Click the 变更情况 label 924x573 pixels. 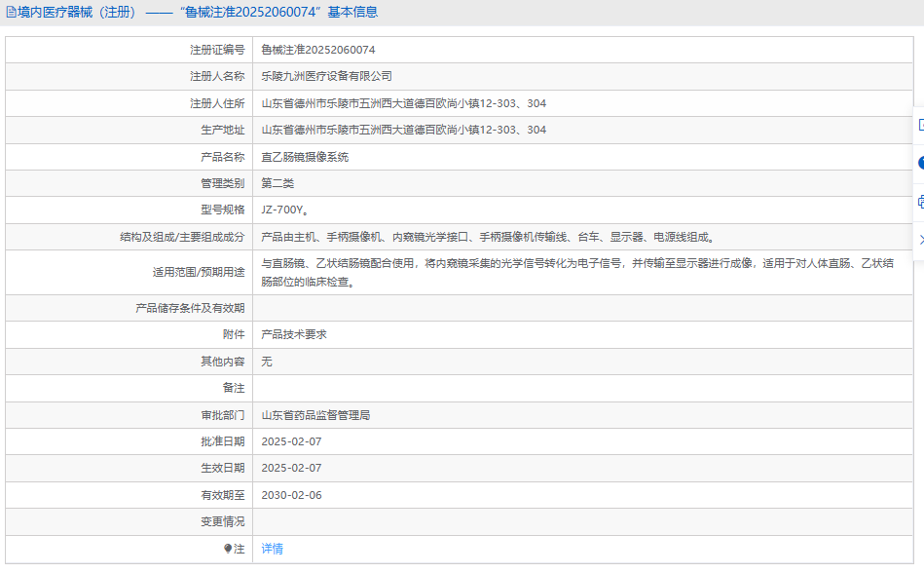222,521
